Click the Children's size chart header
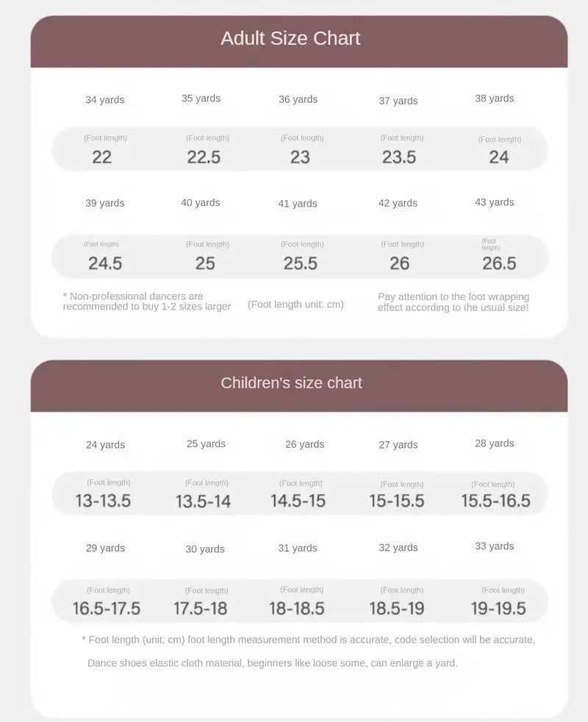Viewport: 588px width, 722px height. (x=291, y=383)
